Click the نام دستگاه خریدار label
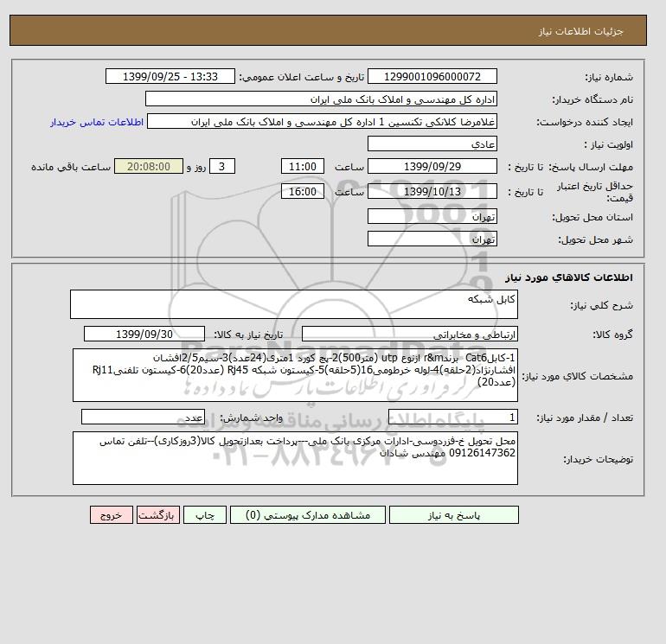 coord(592,99)
